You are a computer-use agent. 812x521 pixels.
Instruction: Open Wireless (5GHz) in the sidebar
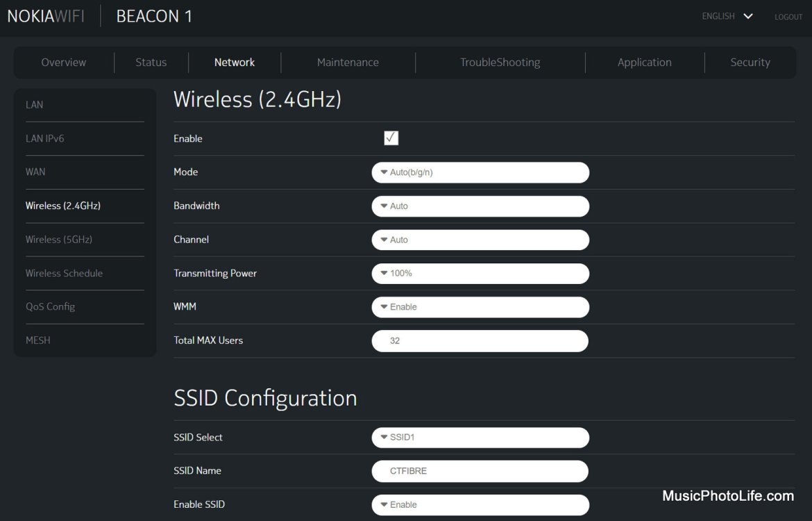click(58, 239)
